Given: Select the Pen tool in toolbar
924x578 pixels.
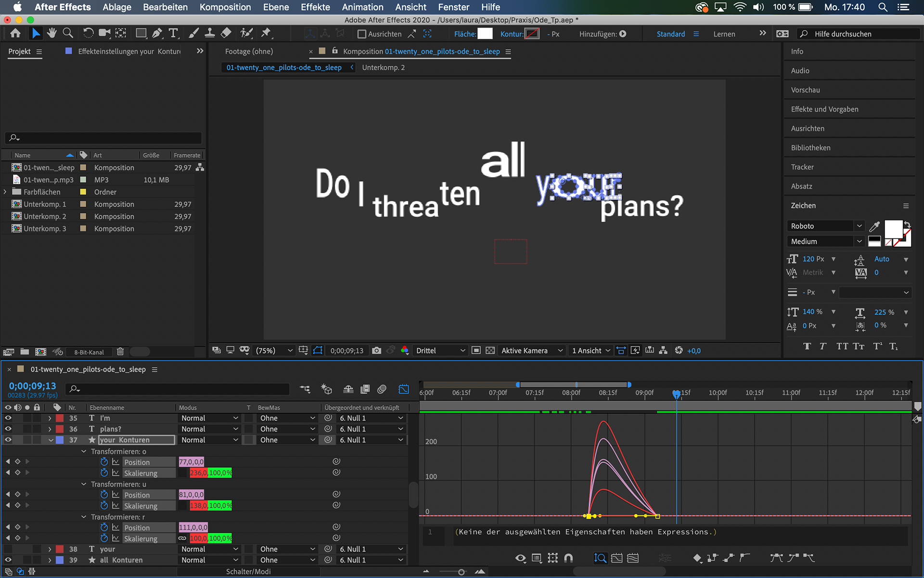Looking at the screenshot, I should point(157,33).
